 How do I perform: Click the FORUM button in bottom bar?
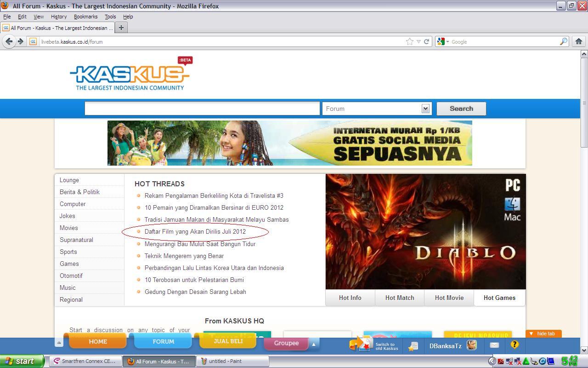tap(163, 341)
